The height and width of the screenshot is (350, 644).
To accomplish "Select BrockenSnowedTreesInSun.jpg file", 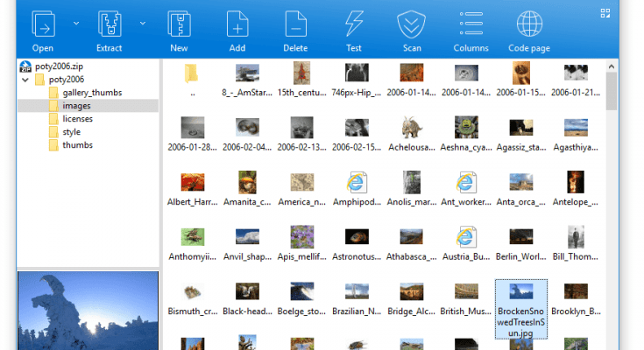I will point(520,309).
